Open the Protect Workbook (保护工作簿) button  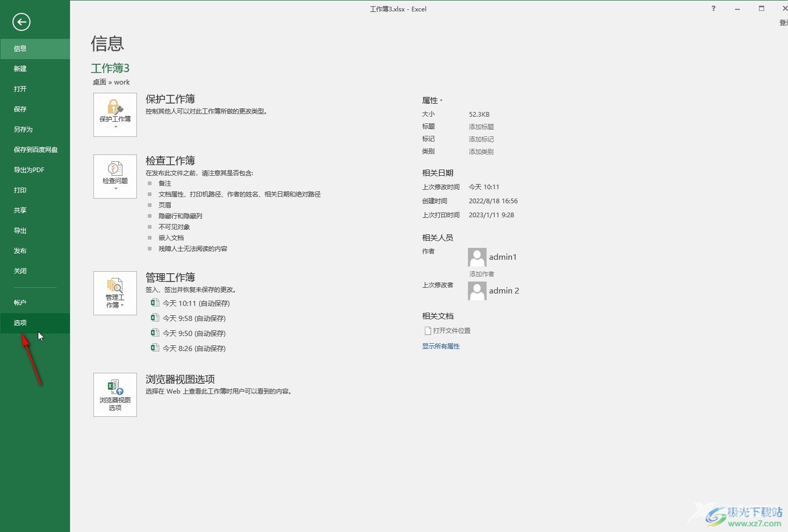(x=115, y=115)
